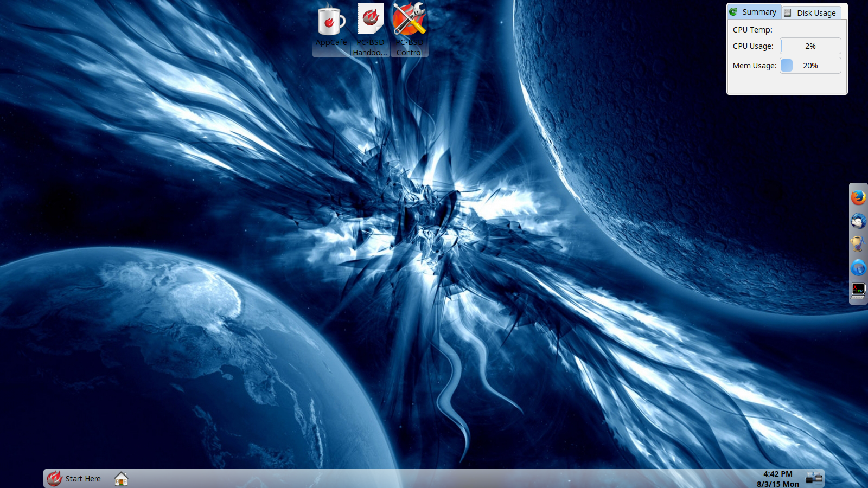
Task: Click the CPU Usage 2% progress bar
Action: 810,46
